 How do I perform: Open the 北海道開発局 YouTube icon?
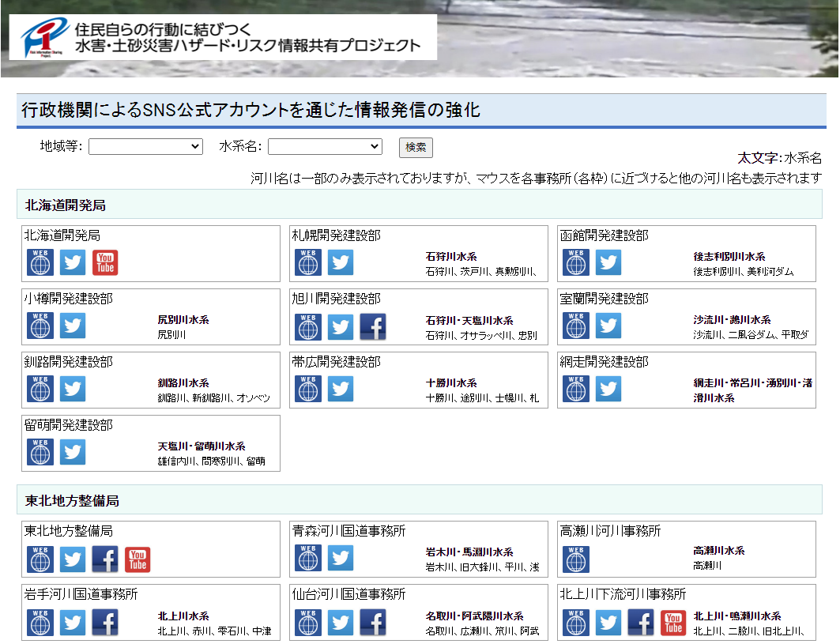(x=105, y=262)
